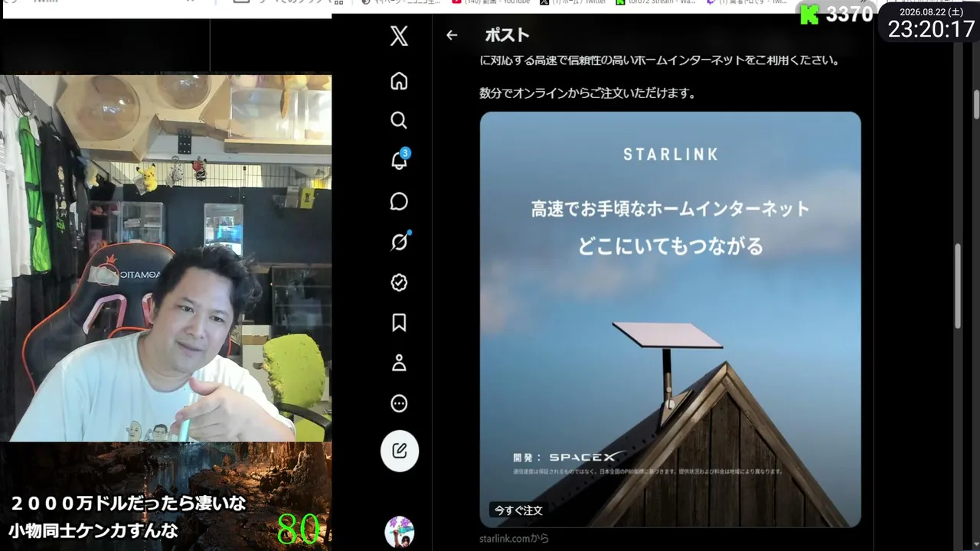980x551 pixels.
Task: Click the 23:20:17 clock overlay
Action: click(931, 29)
